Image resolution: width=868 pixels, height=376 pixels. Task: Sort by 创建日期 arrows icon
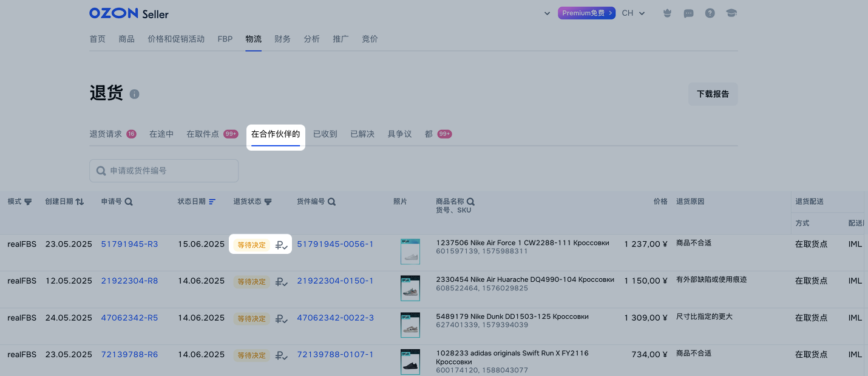(80, 202)
